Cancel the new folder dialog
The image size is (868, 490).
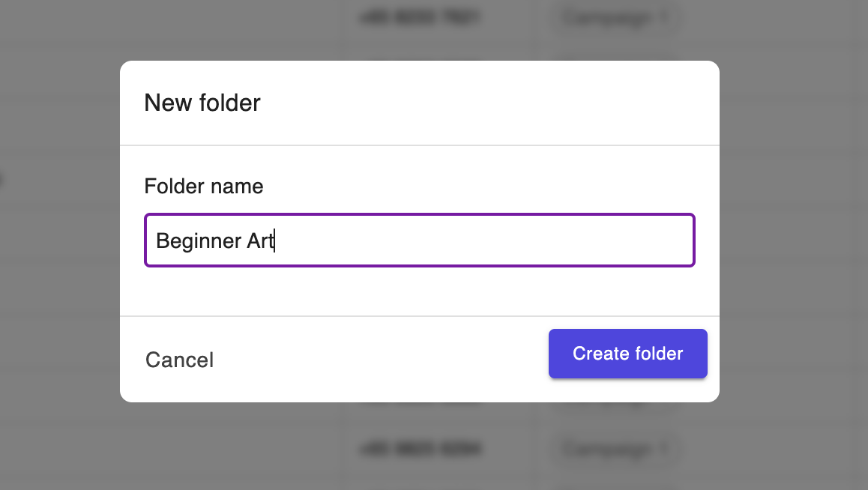coord(179,360)
